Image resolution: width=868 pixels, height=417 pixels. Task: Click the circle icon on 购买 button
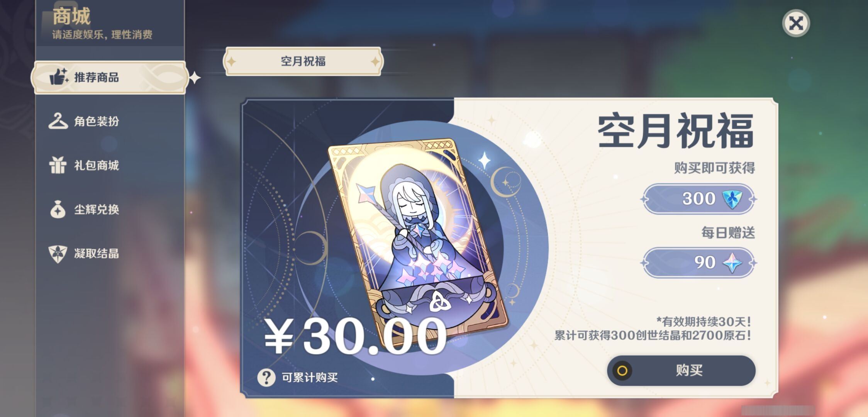click(x=622, y=371)
